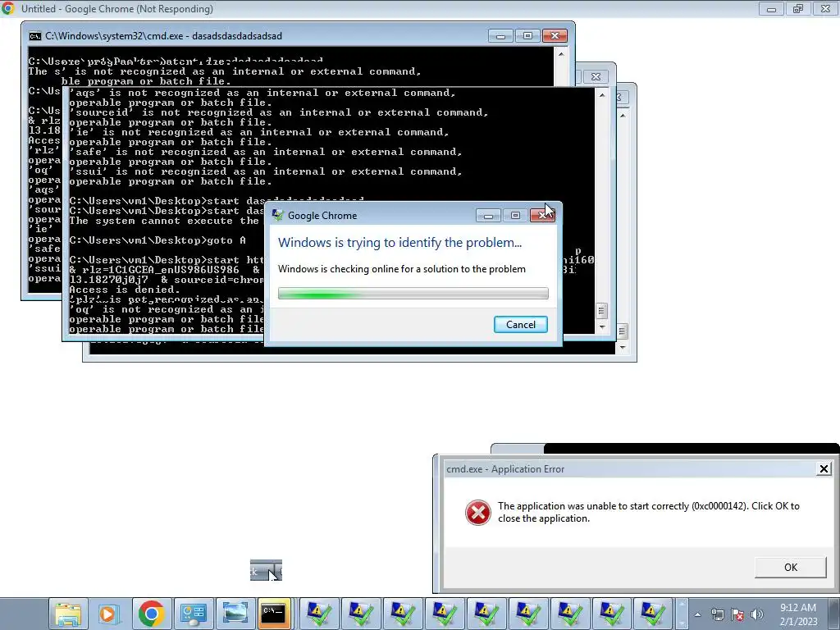This screenshot has height=630, width=840.
Task: Minimize the dasadsdasdadsadsad cmd window
Action: tap(500, 36)
